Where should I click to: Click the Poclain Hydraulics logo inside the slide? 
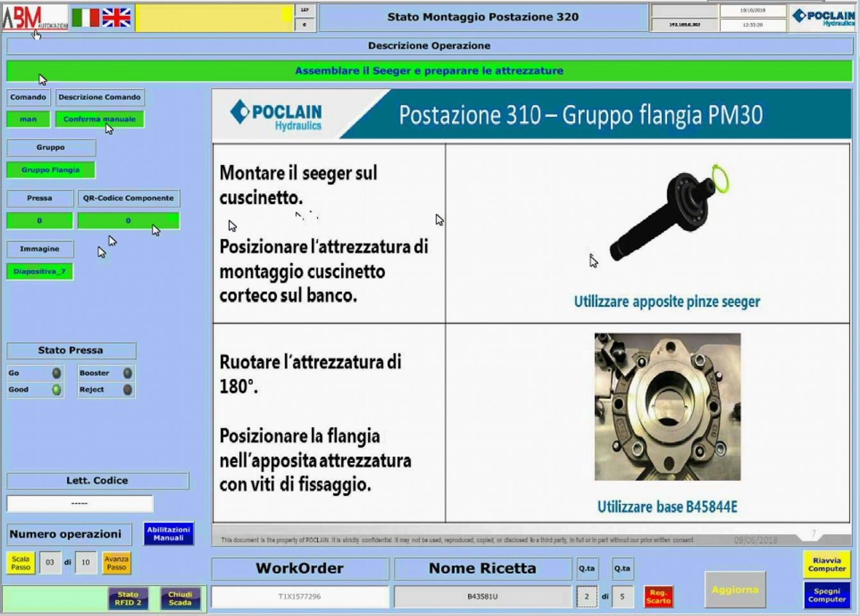click(x=276, y=115)
